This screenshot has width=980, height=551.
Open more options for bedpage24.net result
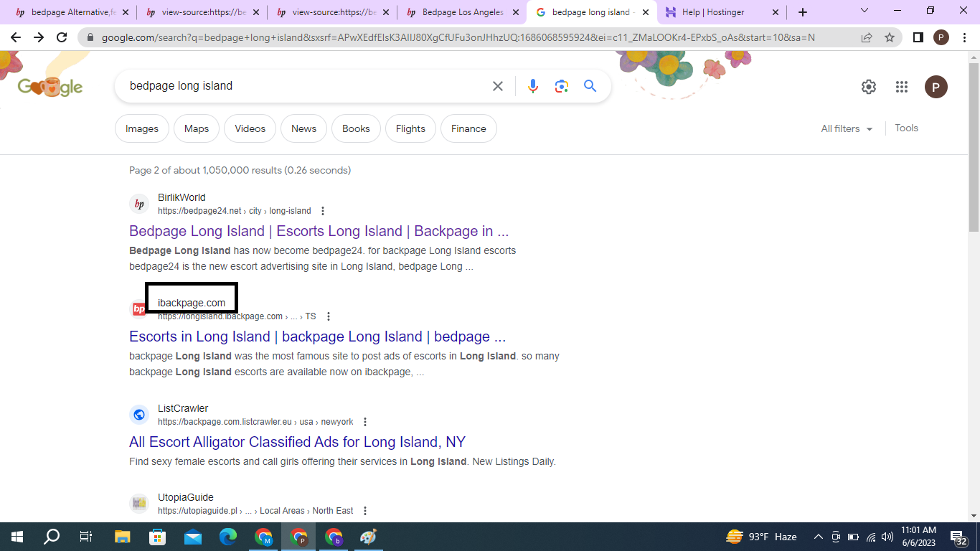[323, 211]
